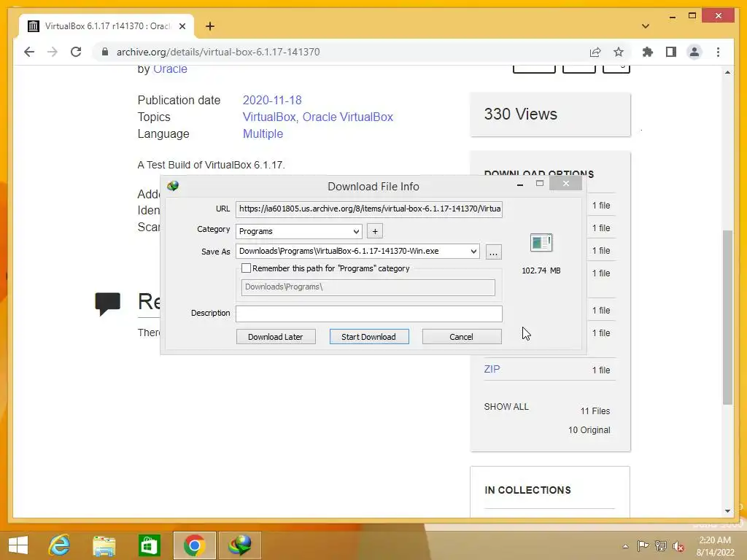Go forward with the Chrome forward arrow
This screenshot has height=560, width=747.
coord(53,52)
